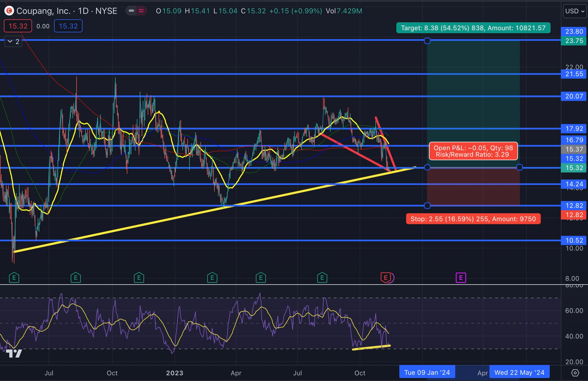The image size is (588, 381).
Task: Click the 17.92 horizontal line price label
Action: pyautogui.click(x=574, y=129)
